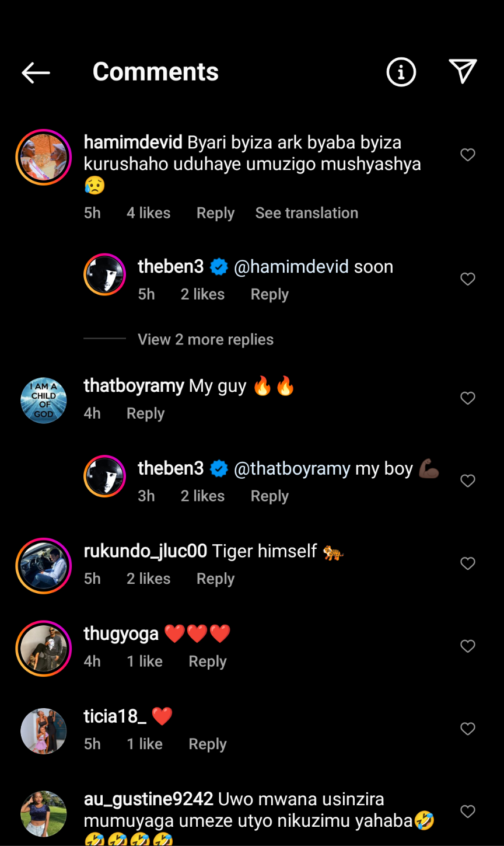
Task: Tap heart on theben3's "my boy" reply
Action: click(468, 481)
